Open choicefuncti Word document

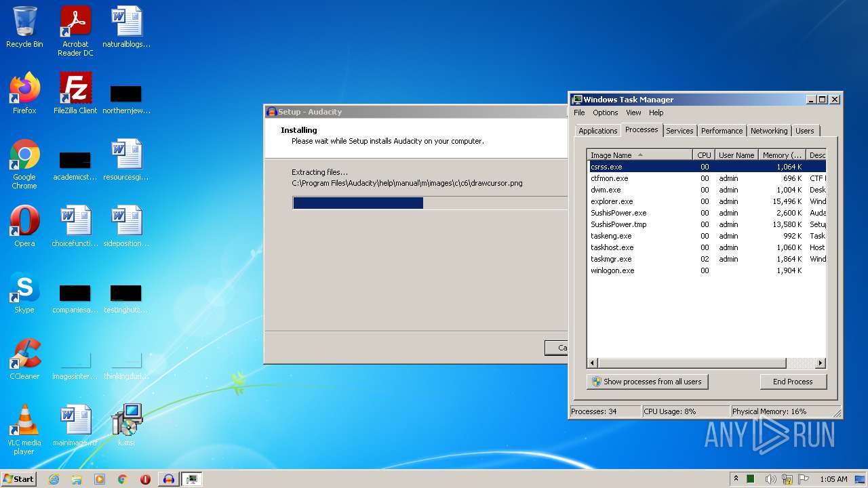tap(75, 227)
